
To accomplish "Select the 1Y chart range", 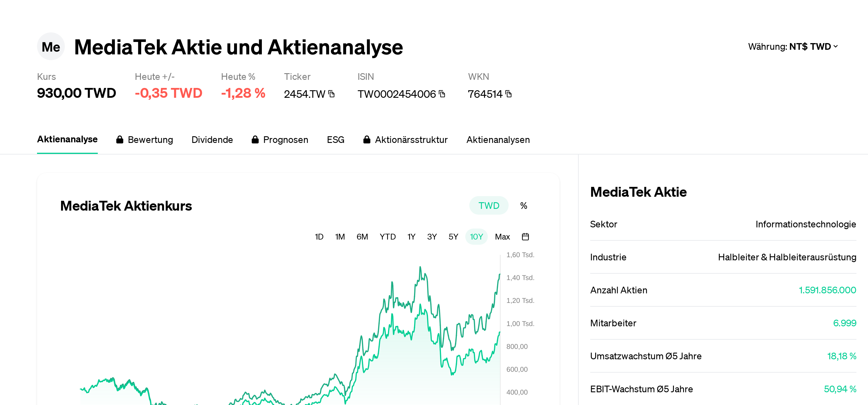I will [x=411, y=237].
